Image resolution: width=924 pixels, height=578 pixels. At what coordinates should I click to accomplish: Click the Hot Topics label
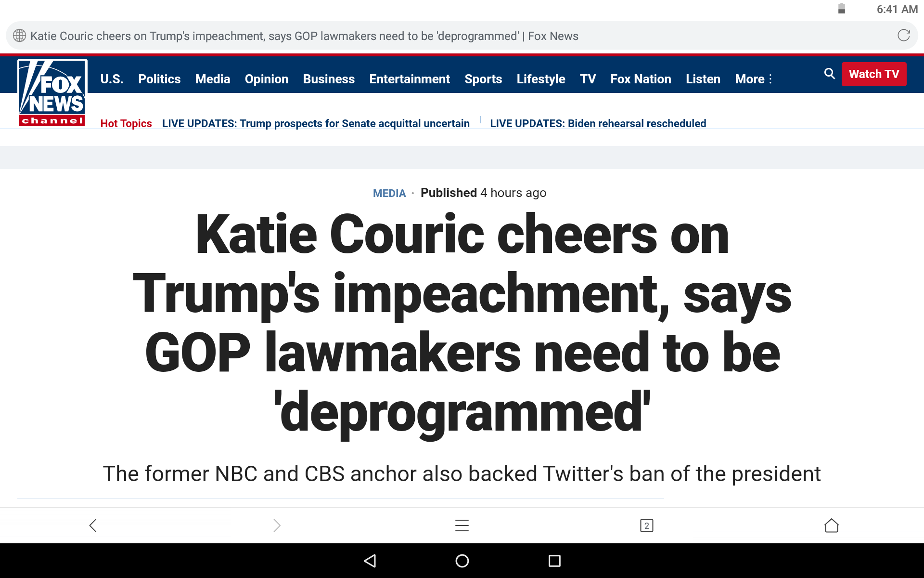(126, 123)
